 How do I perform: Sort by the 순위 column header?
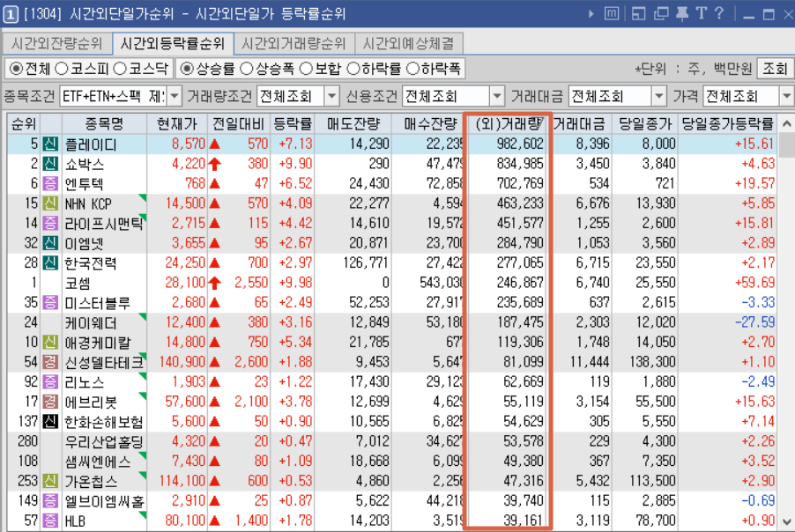[x=23, y=123]
